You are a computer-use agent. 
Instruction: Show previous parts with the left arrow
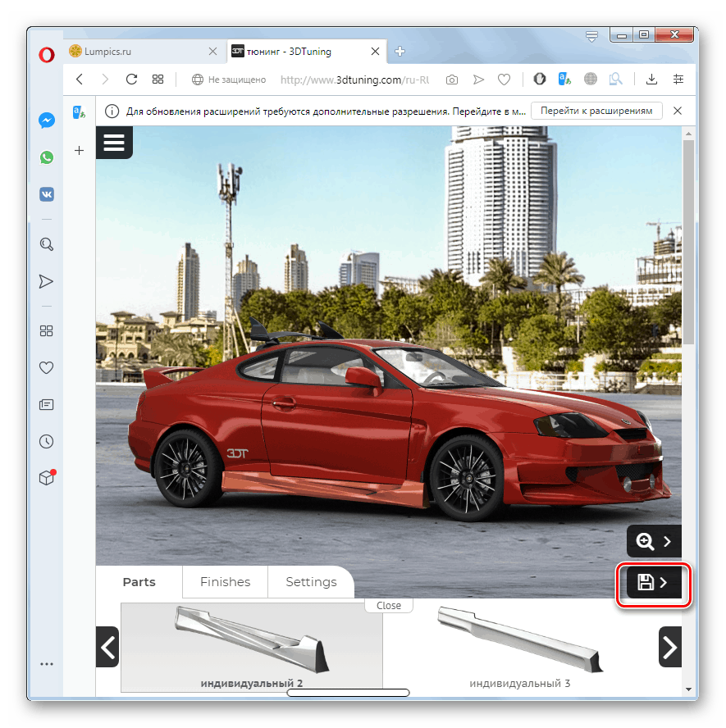point(107,647)
